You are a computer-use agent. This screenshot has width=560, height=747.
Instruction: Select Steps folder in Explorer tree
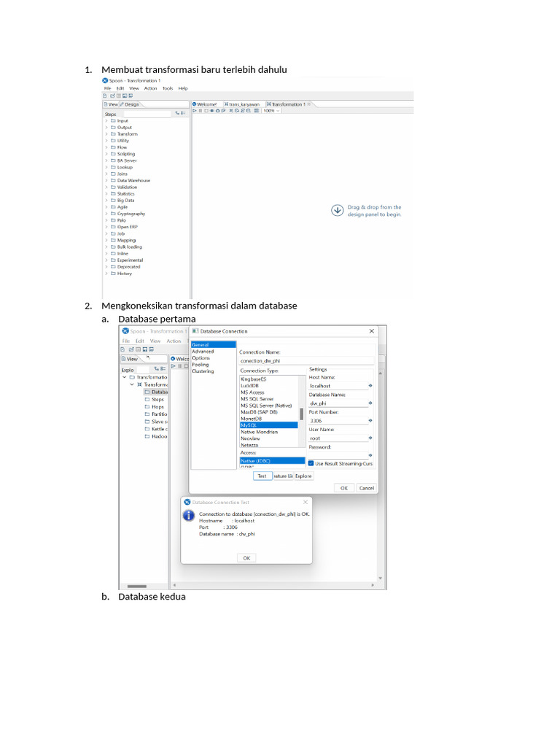point(155,399)
